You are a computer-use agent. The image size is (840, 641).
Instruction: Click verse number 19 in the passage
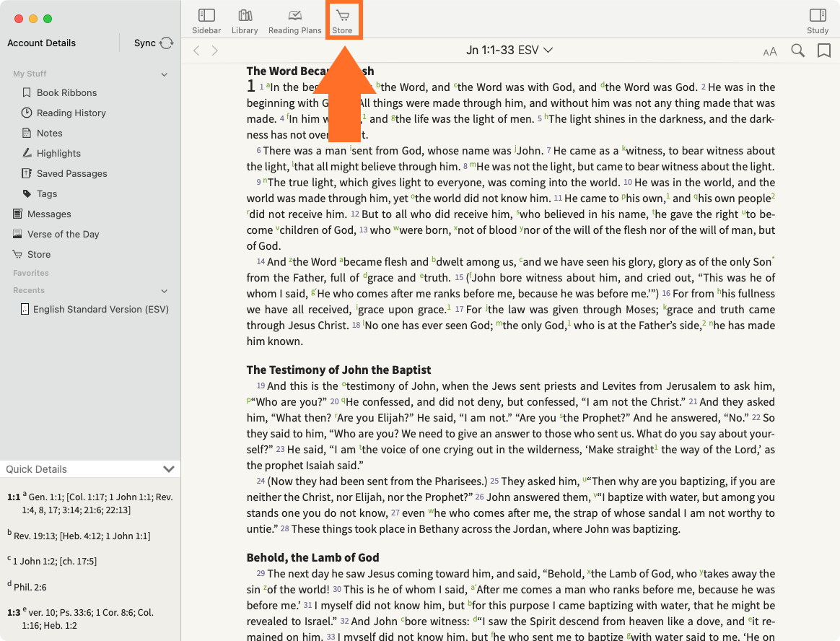pos(261,385)
